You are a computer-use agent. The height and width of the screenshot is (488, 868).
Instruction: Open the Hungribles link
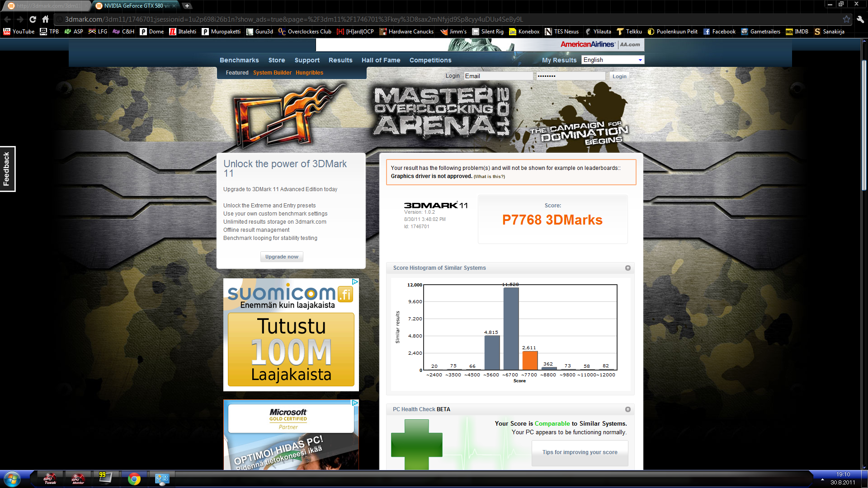pyautogui.click(x=309, y=73)
